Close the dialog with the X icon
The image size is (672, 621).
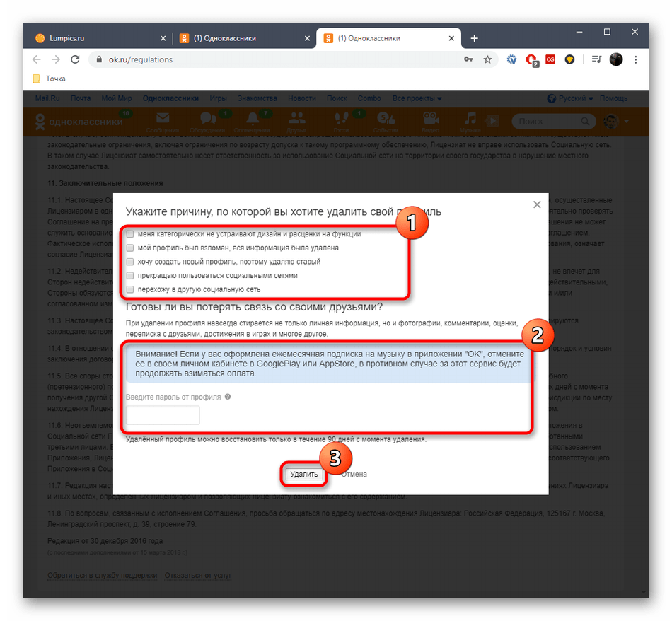(537, 204)
